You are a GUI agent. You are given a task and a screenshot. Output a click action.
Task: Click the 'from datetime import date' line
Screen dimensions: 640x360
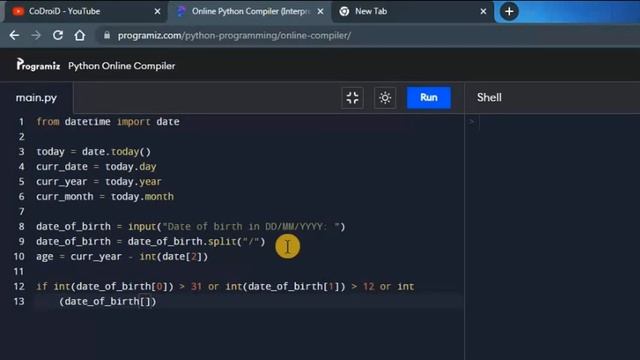pyautogui.click(x=108, y=122)
